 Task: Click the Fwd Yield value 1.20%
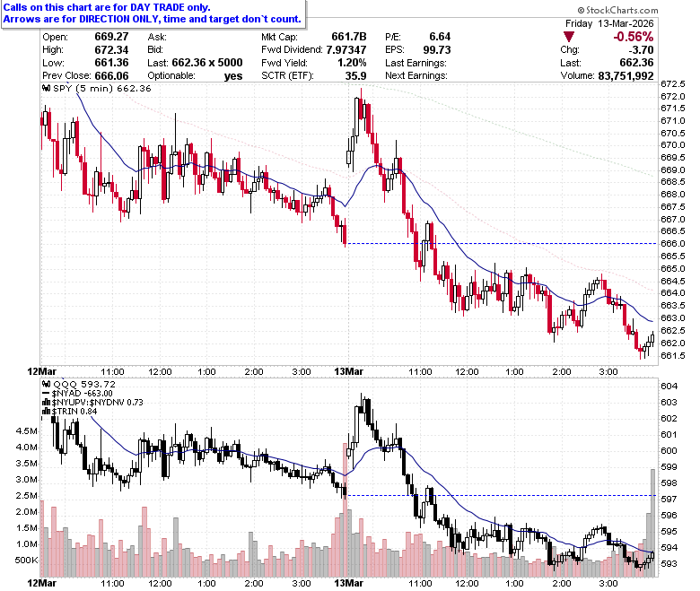click(352, 63)
